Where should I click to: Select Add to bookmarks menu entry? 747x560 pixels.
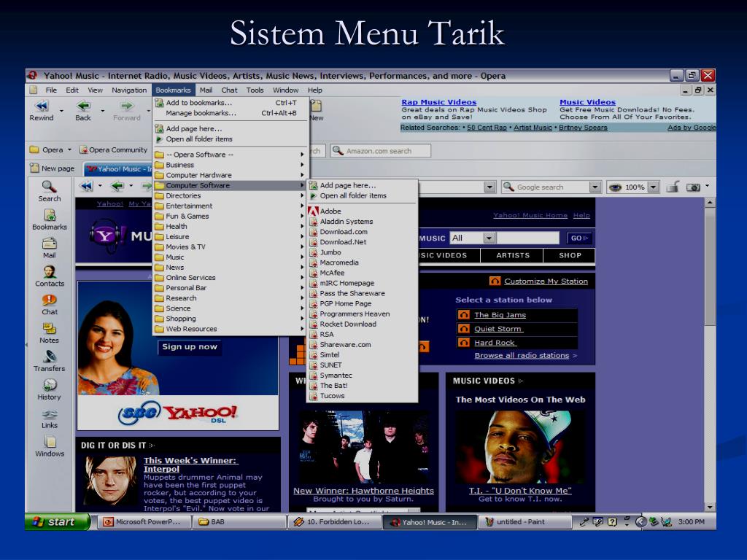point(230,102)
